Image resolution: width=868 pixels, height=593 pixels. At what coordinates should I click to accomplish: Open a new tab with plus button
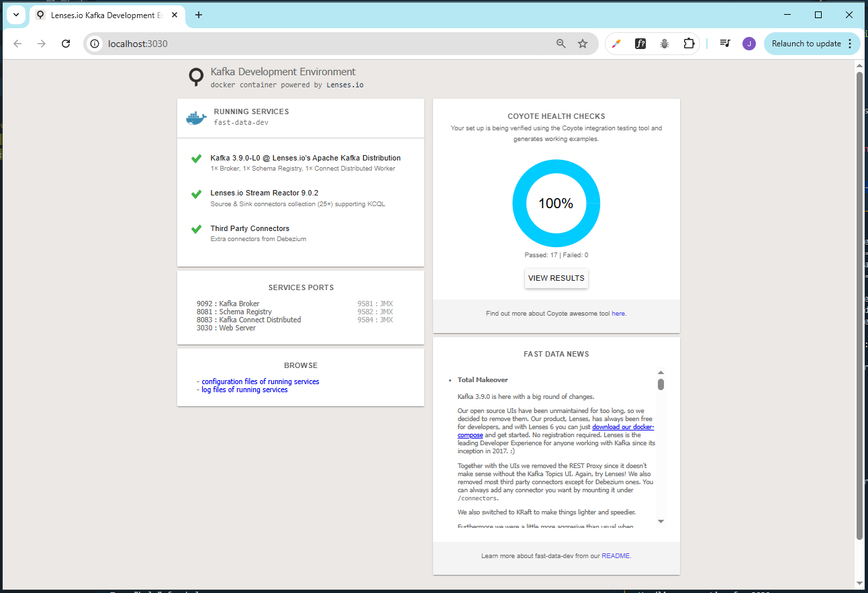(199, 15)
